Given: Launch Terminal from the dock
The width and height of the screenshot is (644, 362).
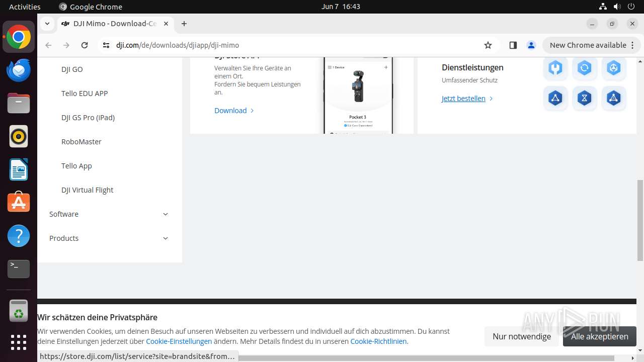Looking at the screenshot, I should [19, 269].
